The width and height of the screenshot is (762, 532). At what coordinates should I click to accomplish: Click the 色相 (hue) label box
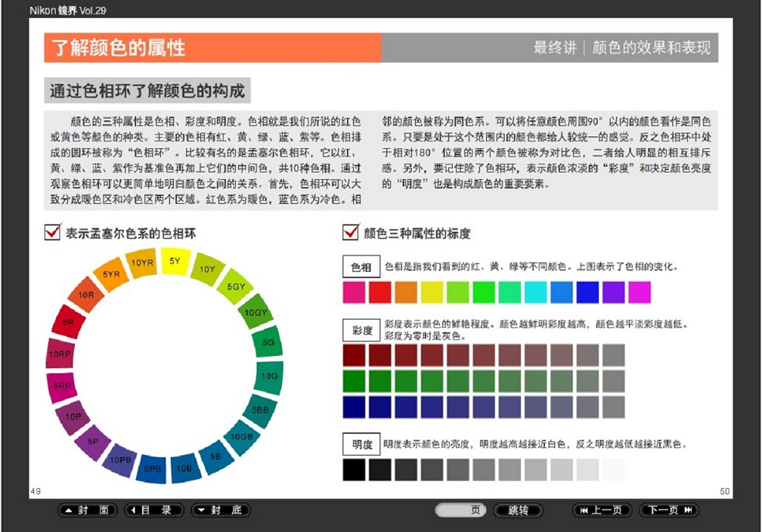pos(361,268)
